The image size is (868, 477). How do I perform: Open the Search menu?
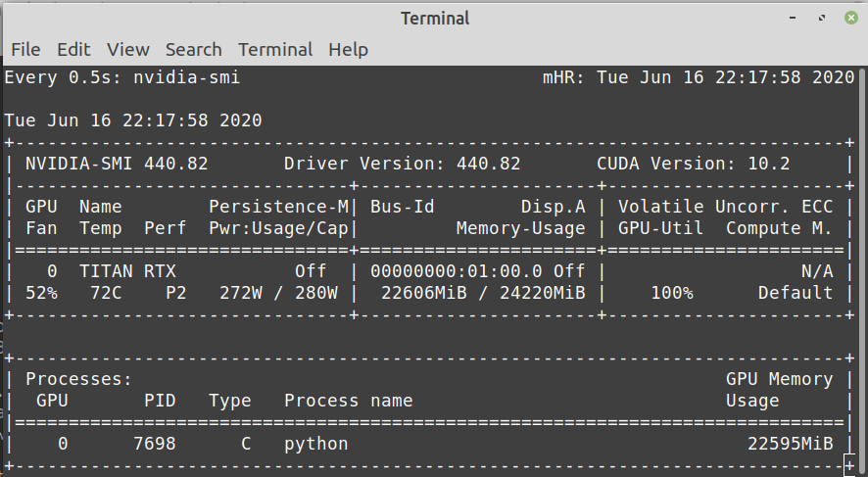(x=194, y=50)
